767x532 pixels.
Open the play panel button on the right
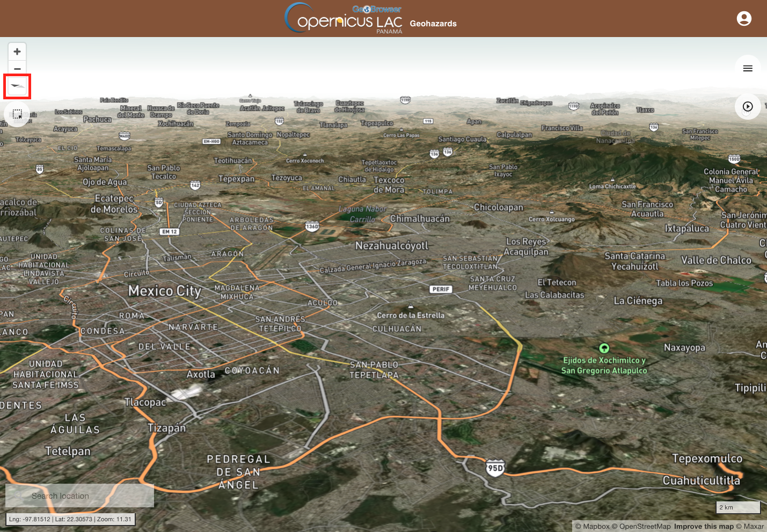[x=748, y=107]
